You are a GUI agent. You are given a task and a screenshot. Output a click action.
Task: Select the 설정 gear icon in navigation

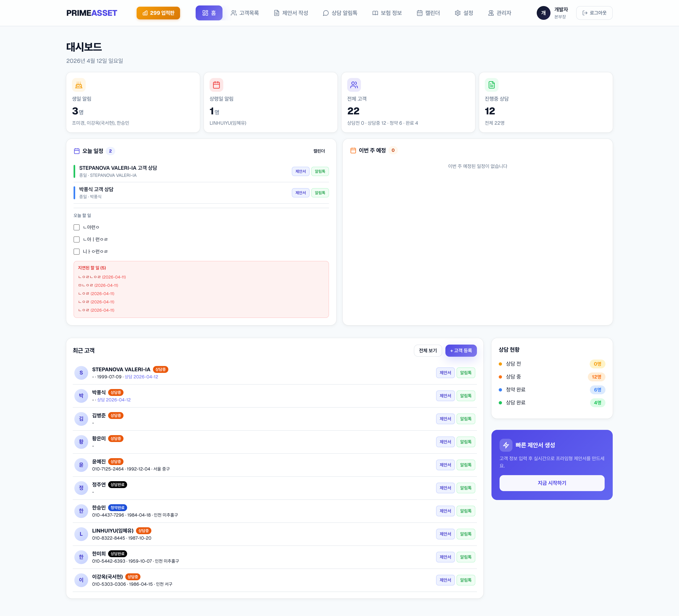point(457,13)
